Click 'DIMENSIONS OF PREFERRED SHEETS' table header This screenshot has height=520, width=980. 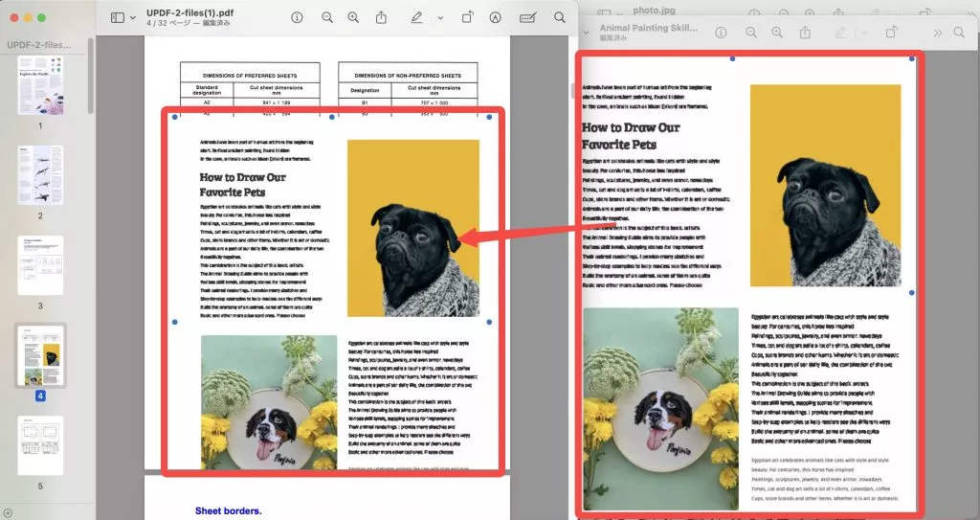click(250, 75)
